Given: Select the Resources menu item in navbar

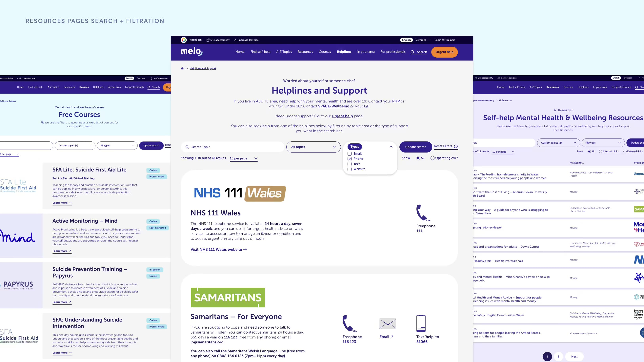Looking at the screenshot, I should (305, 52).
